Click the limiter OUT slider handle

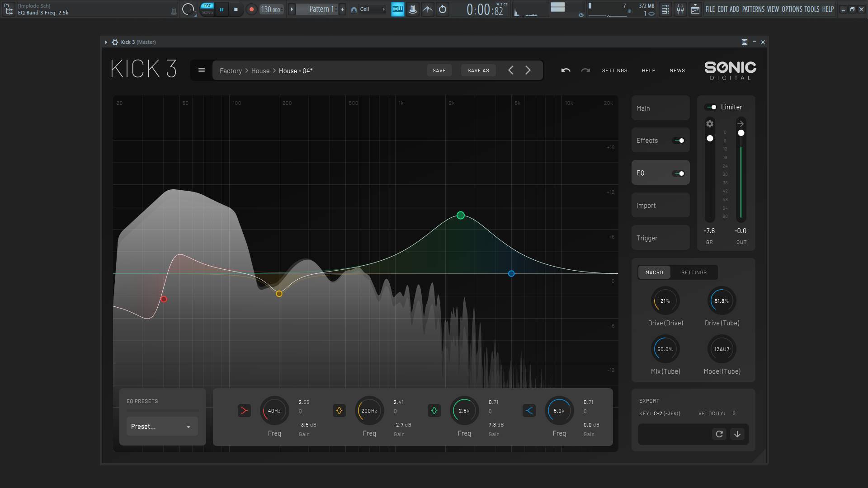[741, 133]
